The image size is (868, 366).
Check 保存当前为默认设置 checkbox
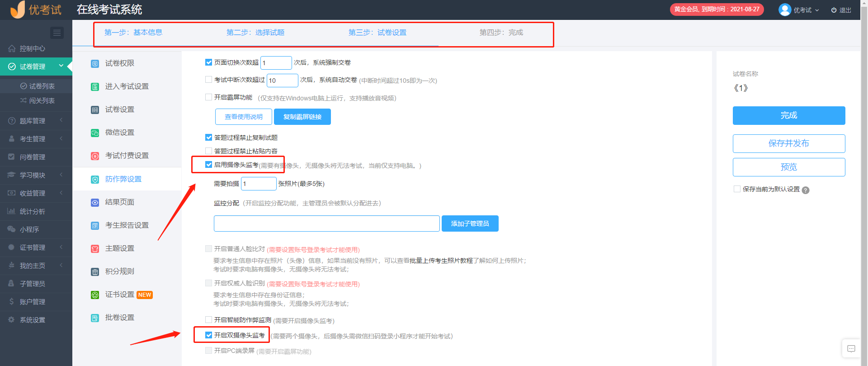(x=737, y=189)
